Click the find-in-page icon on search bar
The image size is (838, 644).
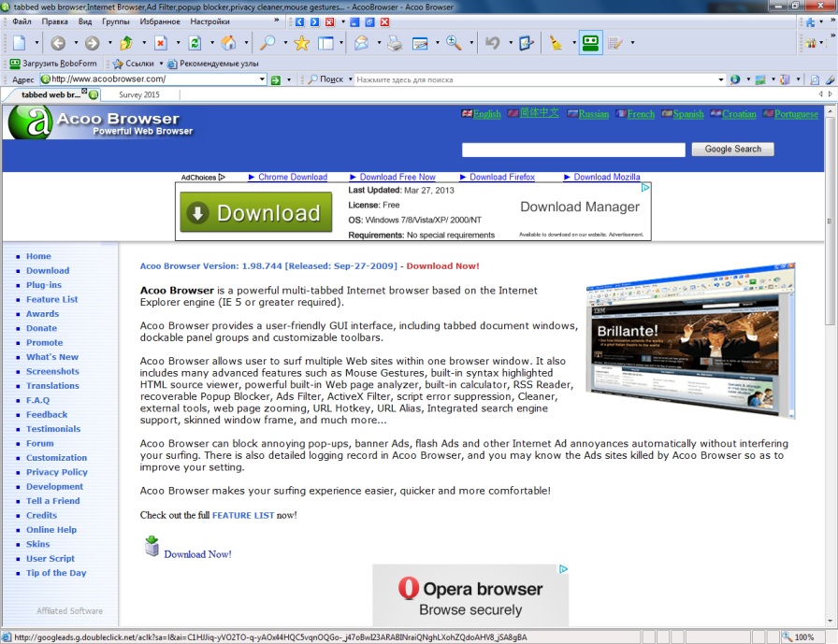pyautogui.click(x=815, y=79)
